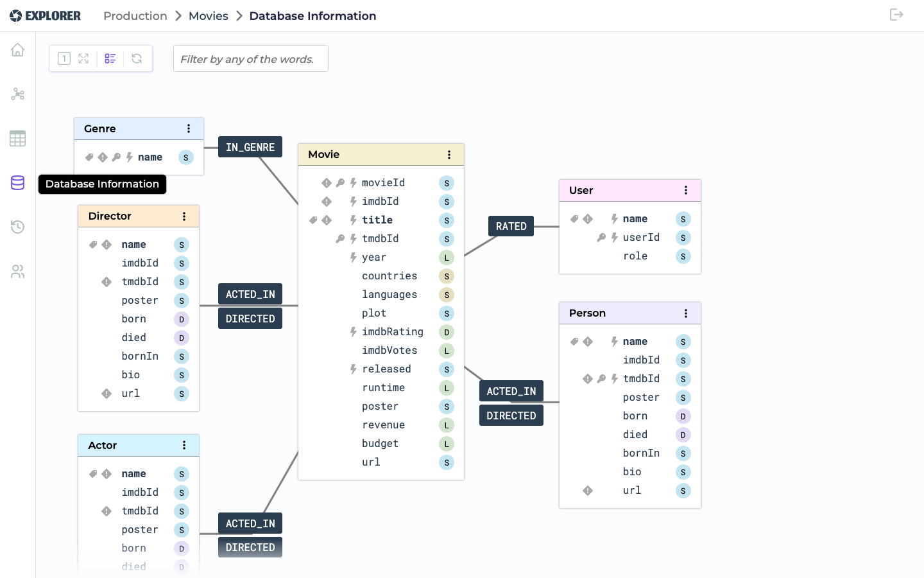Click the Explorer logo

(x=46, y=15)
